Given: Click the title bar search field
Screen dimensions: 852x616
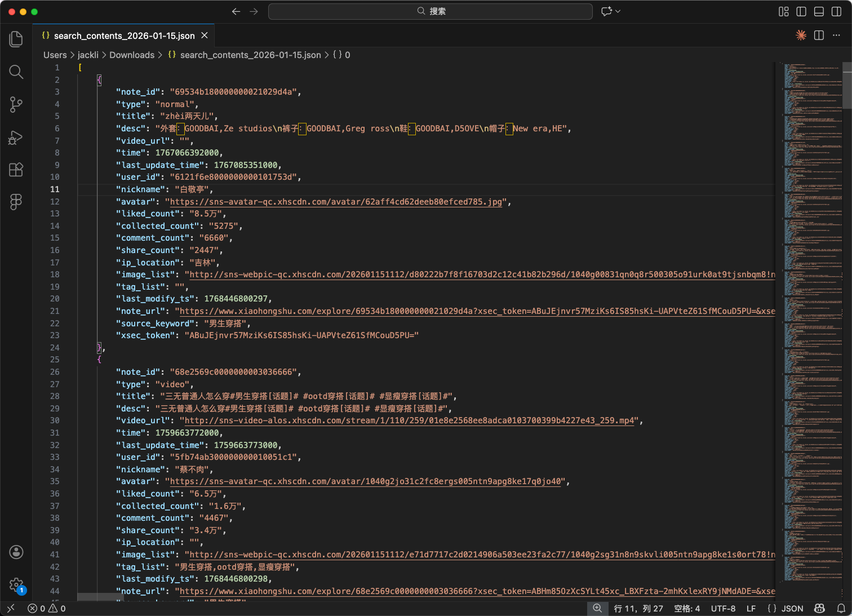Looking at the screenshot, I should tap(431, 11).
